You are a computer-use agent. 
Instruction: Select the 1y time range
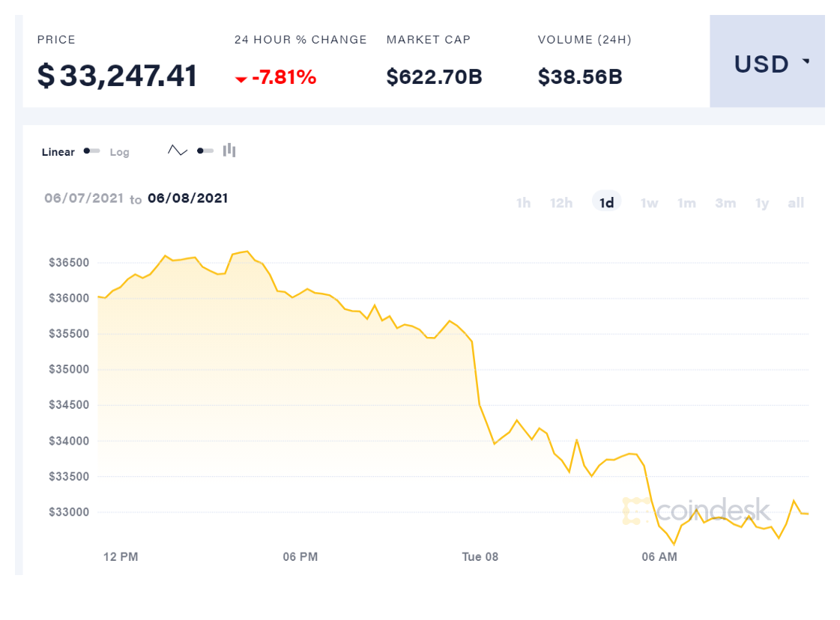click(762, 203)
